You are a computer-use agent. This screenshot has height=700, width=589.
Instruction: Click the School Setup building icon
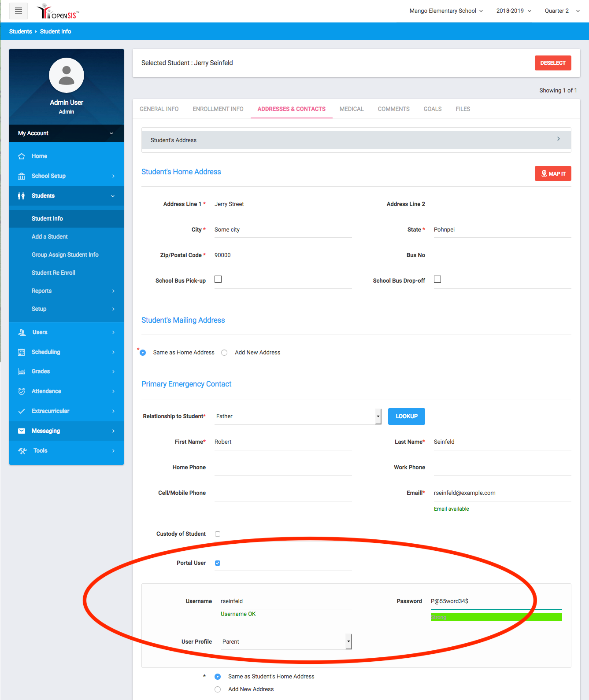(x=22, y=176)
